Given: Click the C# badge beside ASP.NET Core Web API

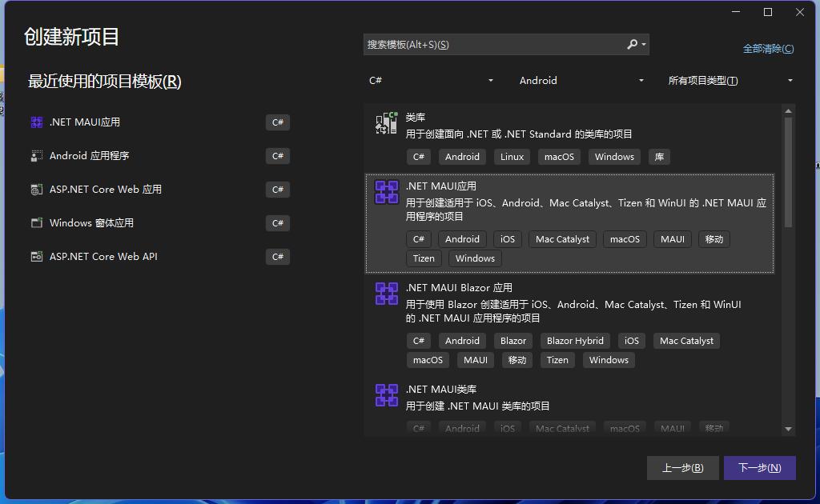Looking at the screenshot, I should click(278, 257).
